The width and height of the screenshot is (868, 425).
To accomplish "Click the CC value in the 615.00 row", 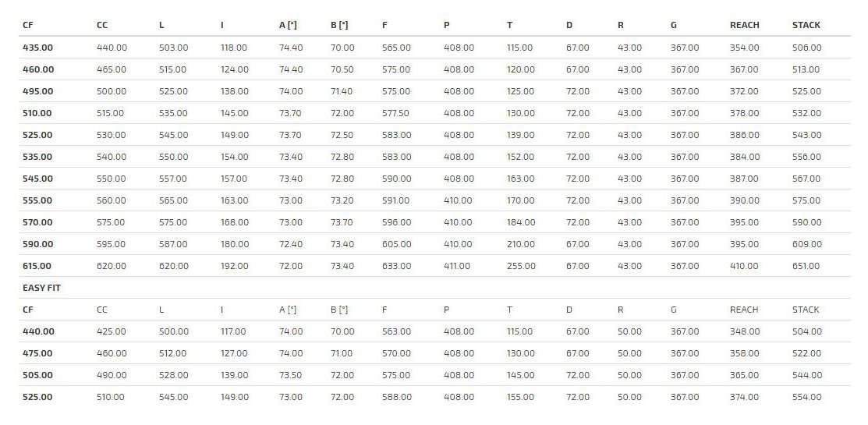I will click(x=112, y=266).
